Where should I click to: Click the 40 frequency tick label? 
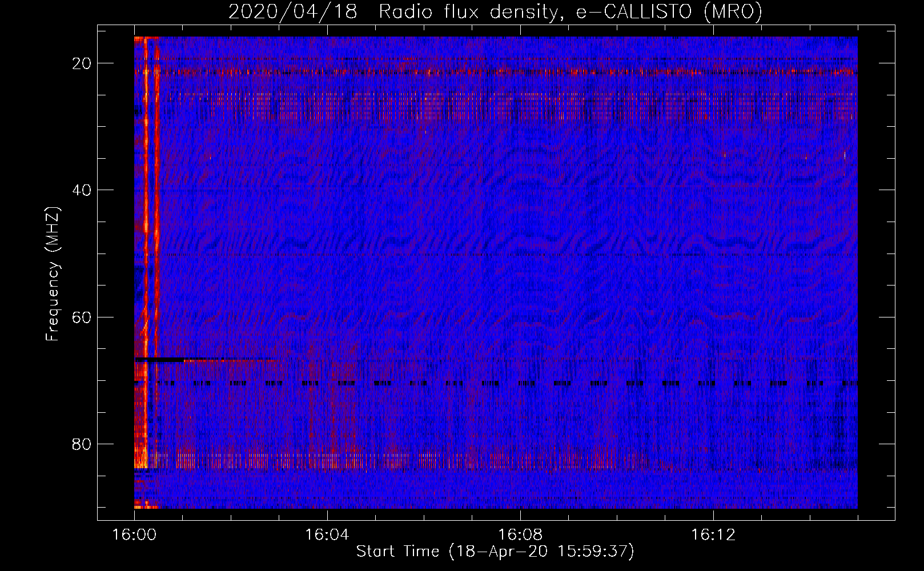click(x=82, y=190)
